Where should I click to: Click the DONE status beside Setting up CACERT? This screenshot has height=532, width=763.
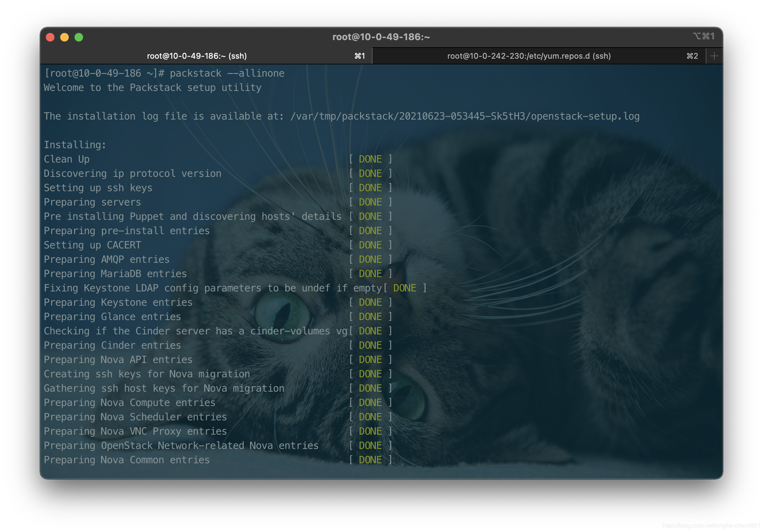pyautogui.click(x=370, y=245)
